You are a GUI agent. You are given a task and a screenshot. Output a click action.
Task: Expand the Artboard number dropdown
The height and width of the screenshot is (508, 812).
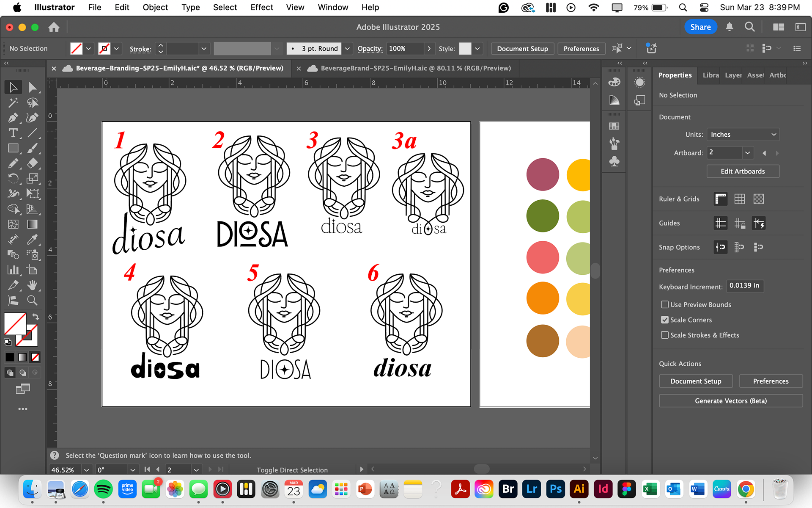[x=747, y=153]
